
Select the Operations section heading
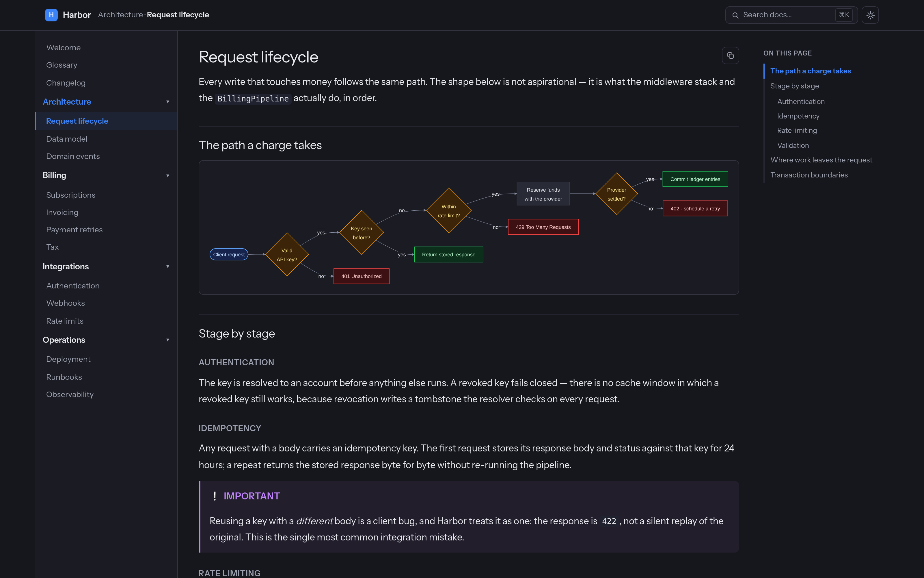64,340
